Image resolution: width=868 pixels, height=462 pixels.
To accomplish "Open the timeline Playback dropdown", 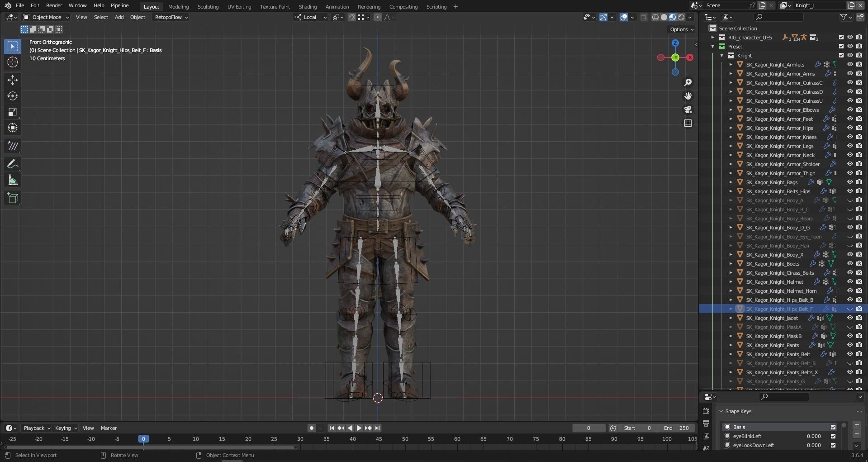I will 37,428.
